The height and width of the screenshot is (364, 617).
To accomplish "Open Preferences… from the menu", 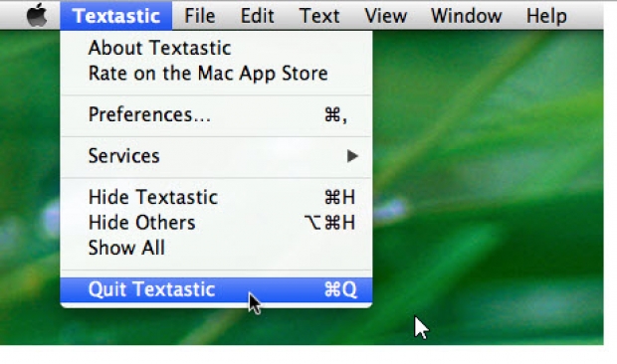I will point(216,114).
